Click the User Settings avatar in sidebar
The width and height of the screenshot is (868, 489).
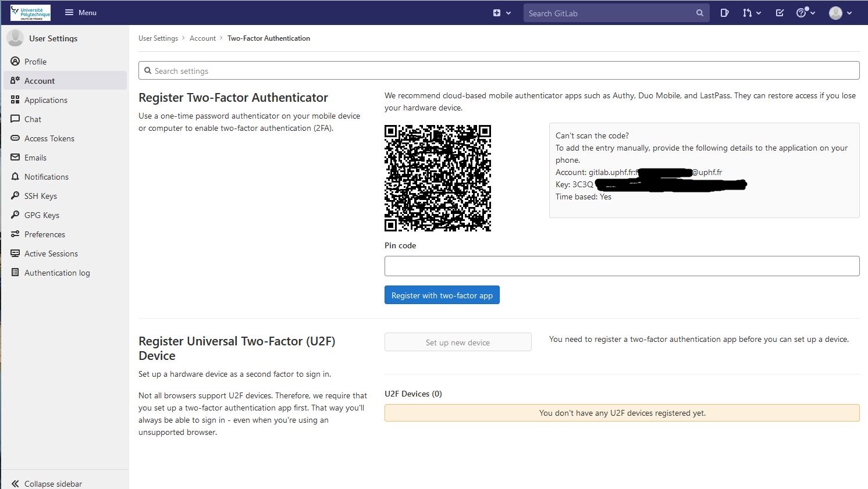tap(15, 38)
